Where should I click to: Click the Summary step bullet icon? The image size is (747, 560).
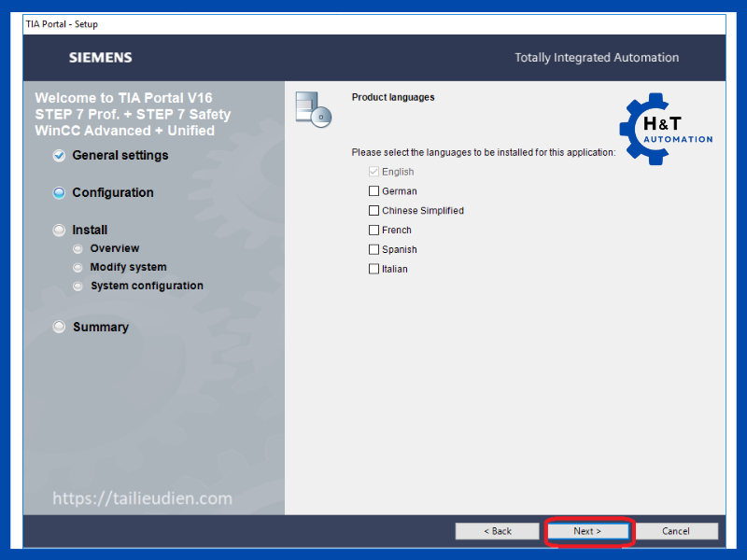pos(60,328)
